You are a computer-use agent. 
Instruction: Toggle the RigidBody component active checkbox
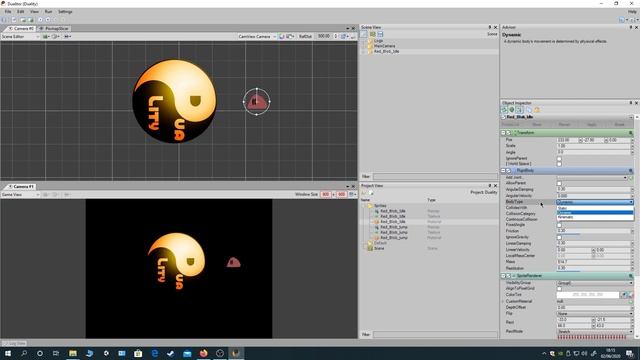coord(509,170)
